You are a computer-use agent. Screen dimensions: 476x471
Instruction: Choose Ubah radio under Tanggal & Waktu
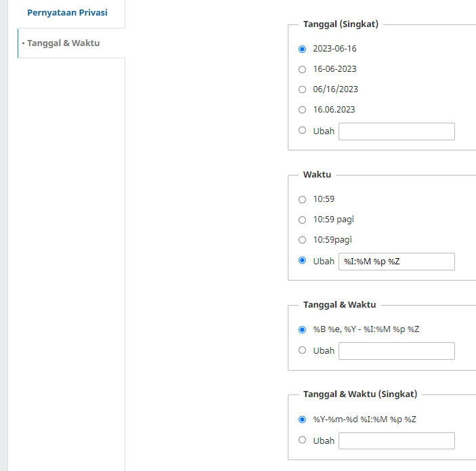click(x=302, y=350)
